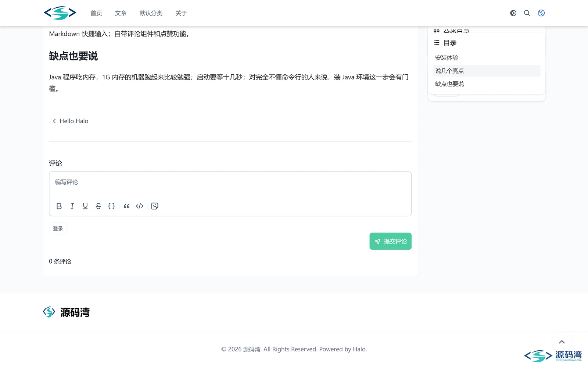Apply underline formatting in comment editor
Screen dimensions: 588x368
(x=85, y=206)
